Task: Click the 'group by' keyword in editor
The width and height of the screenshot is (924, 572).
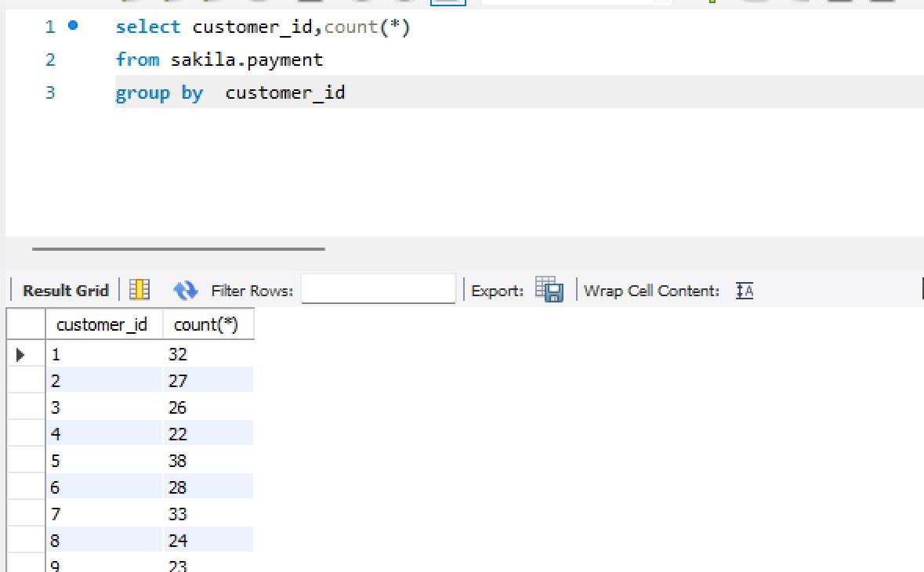Action: [x=159, y=92]
